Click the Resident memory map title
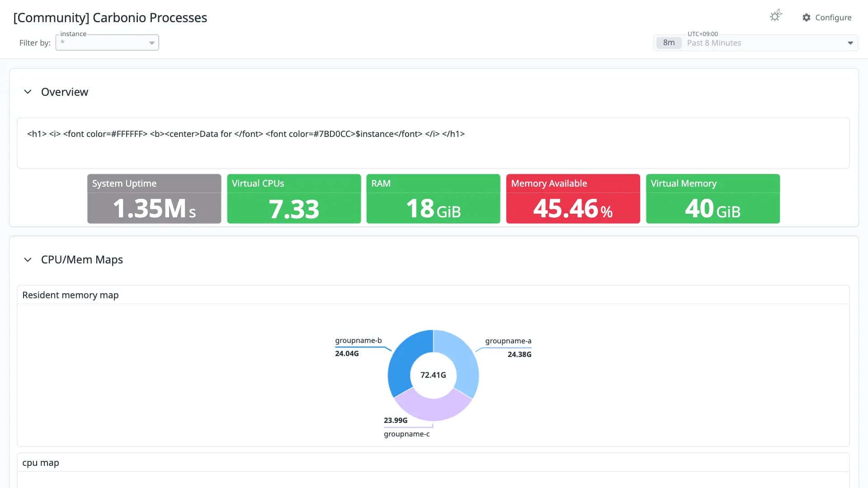The height and width of the screenshot is (488, 868). click(x=71, y=295)
